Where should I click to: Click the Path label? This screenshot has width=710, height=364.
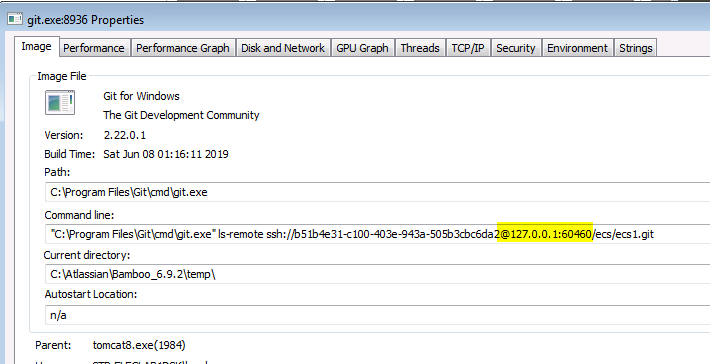click(57, 172)
